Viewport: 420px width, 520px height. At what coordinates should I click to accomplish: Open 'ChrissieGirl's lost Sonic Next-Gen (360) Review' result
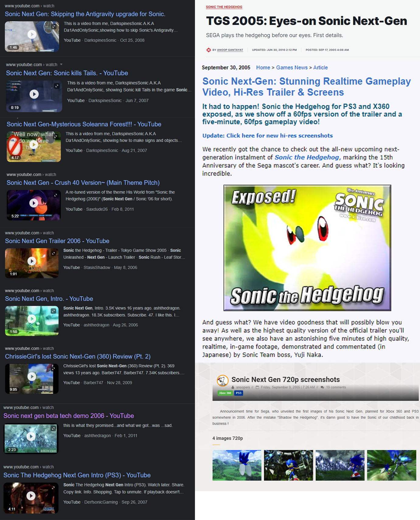[78, 356]
